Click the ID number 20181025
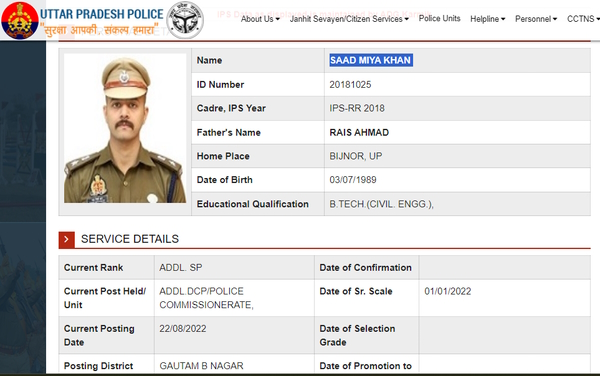This screenshot has height=376, width=600. [x=350, y=85]
